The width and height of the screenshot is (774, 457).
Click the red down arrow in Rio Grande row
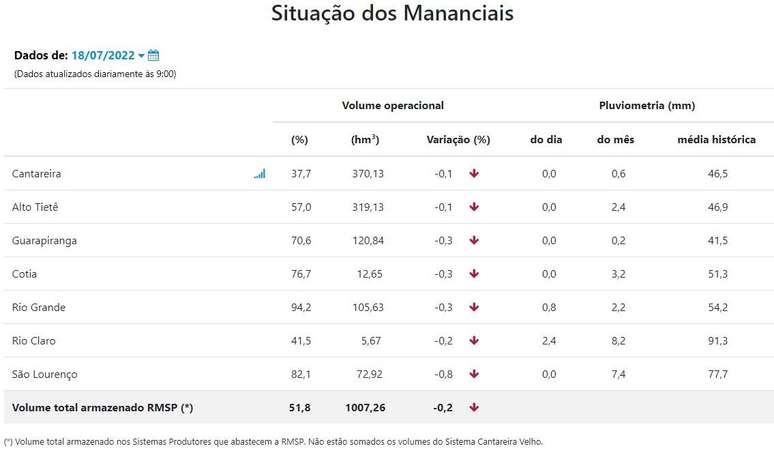pyautogui.click(x=474, y=307)
